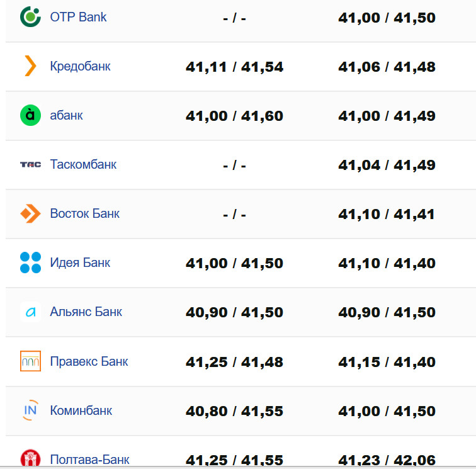Image resolution: width=476 pixels, height=469 pixels.
Task: Click the red Полтава-Банк logo
Action: coord(30,458)
